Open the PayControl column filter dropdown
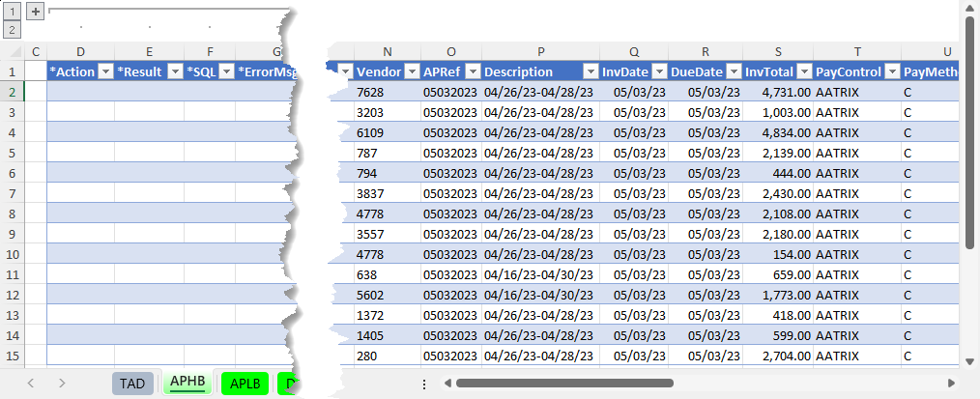Image resolution: width=980 pixels, height=399 pixels. coord(892,71)
